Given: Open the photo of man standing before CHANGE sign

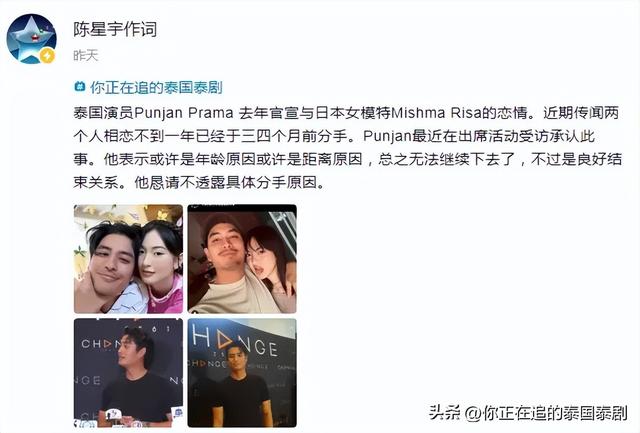Looking at the screenshot, I should (x=242, y=373).
